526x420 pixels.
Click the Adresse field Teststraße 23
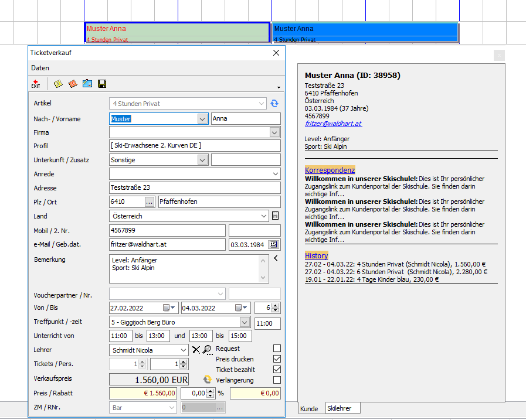point(195,187)
